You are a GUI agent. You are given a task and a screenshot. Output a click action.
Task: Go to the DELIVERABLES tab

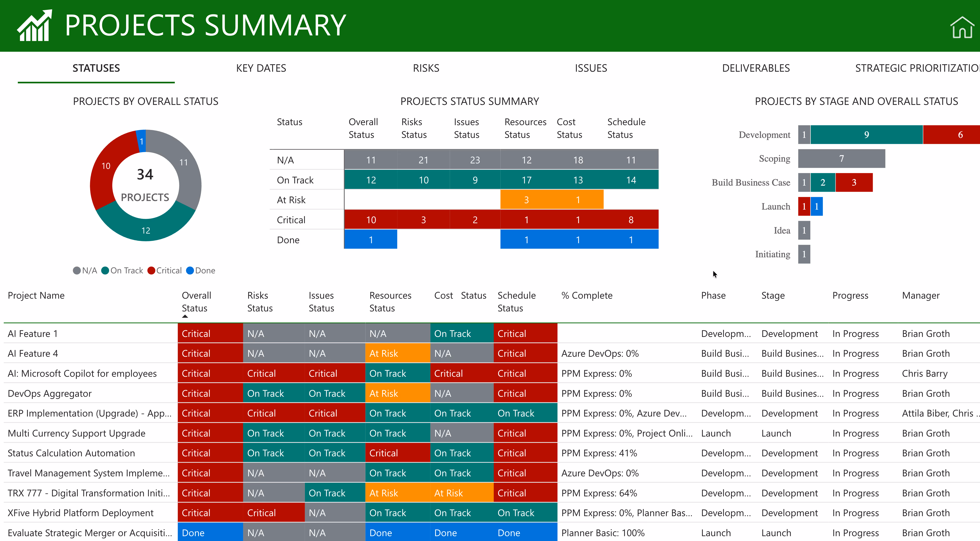click(756, 68)
